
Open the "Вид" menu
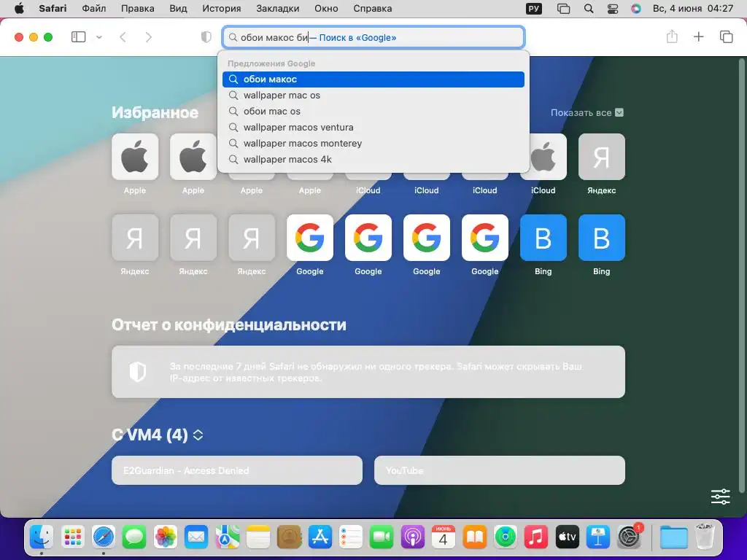click(x=178, y=9)
